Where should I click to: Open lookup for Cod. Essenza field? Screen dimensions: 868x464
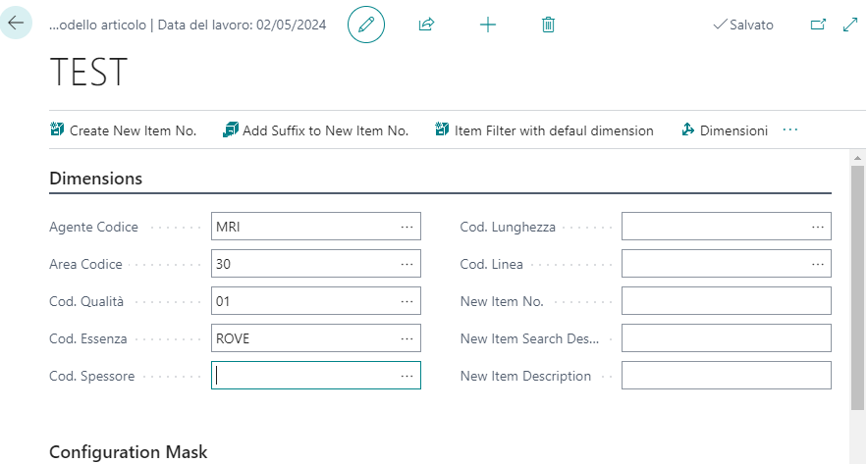coord(407,338)
